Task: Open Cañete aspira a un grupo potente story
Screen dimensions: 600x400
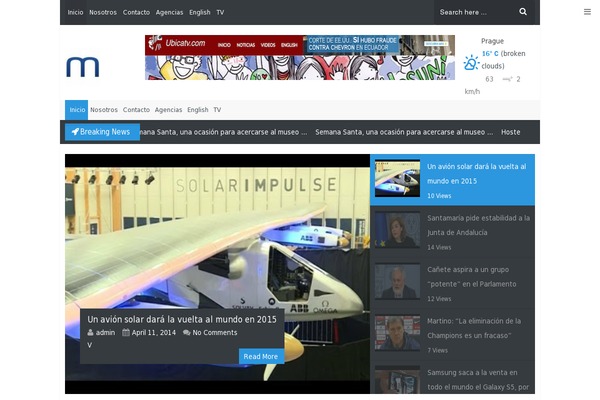Action: 472,277
